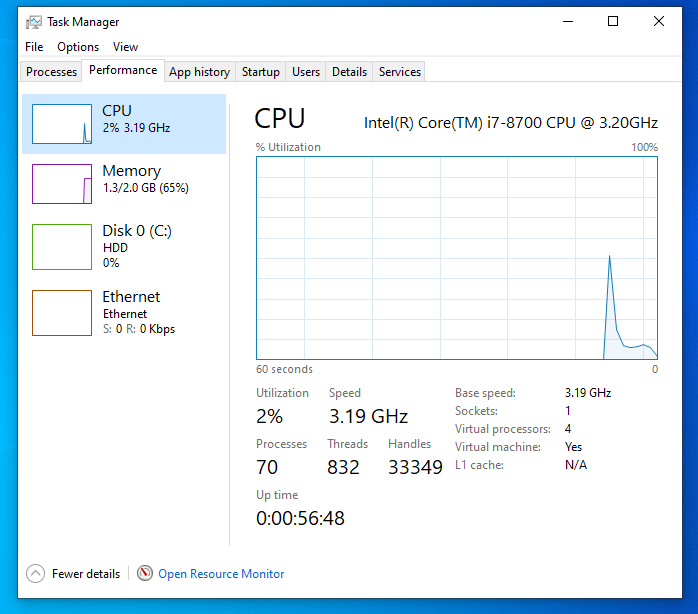The height and width of the screenshot is (614, 698).
Task: Click the Open Resource Monitor link
Action: [221, 574]
